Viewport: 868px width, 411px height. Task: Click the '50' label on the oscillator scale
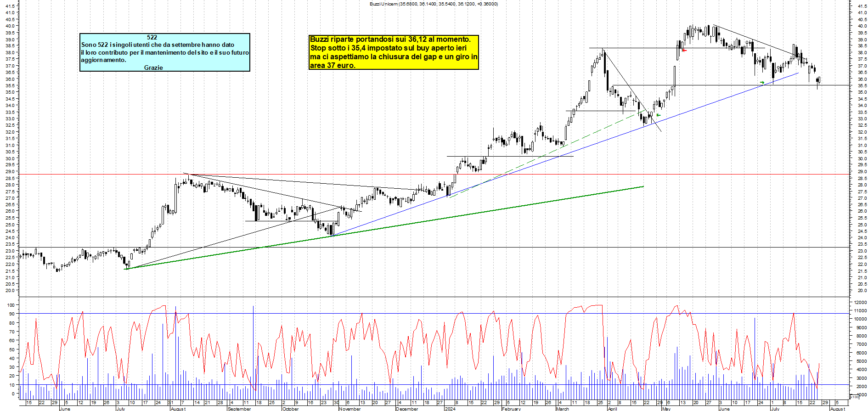pos(12,349)
